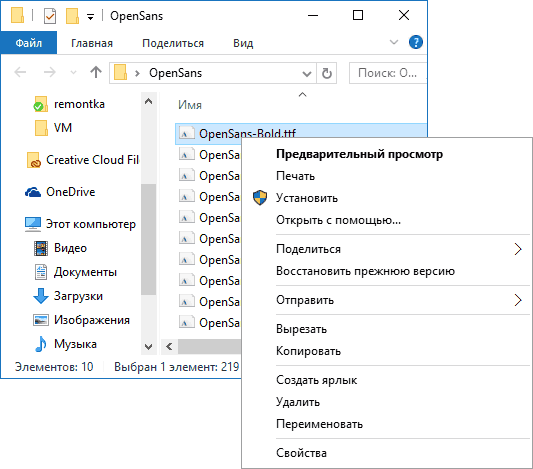
Task: Open the Файл menu tab
Action: click(29, 43)
